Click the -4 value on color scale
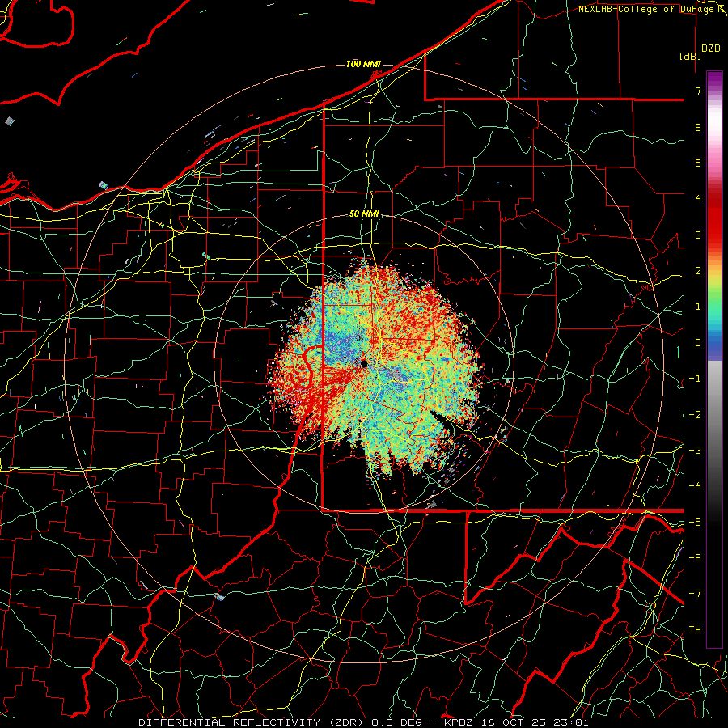Image resolution: width=728 pixels, height=728 pixels. click(695, 486)
